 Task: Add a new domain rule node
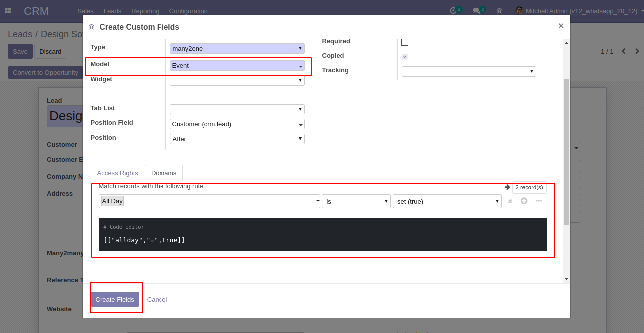[x=524, y=201]
